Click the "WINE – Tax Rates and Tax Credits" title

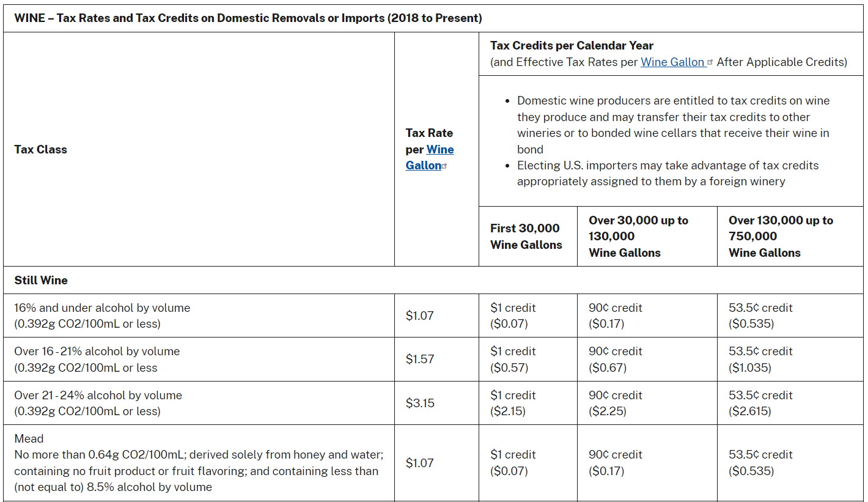(x=248, y=18)
